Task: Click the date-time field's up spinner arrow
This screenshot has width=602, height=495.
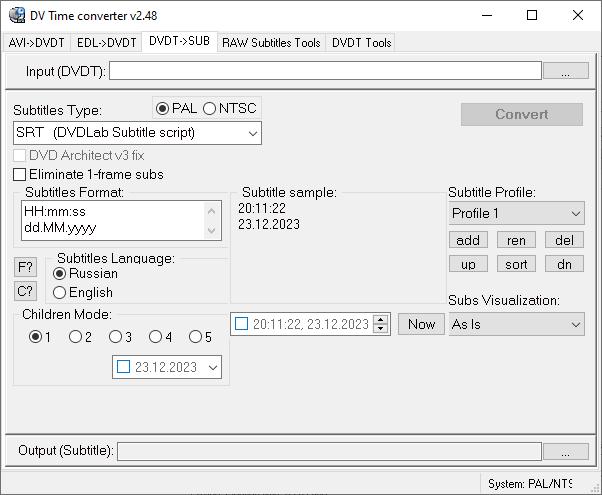Action: pyautogui.click(x=380, y=320)
